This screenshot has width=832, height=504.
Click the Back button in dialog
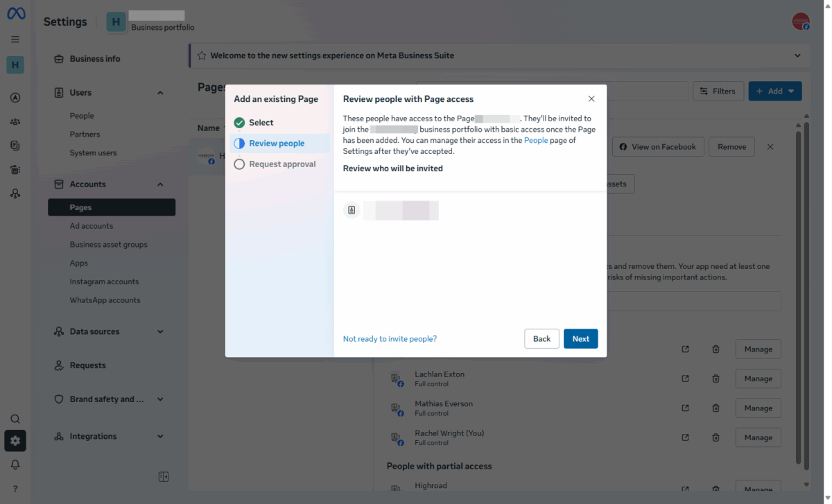(541, 339)
